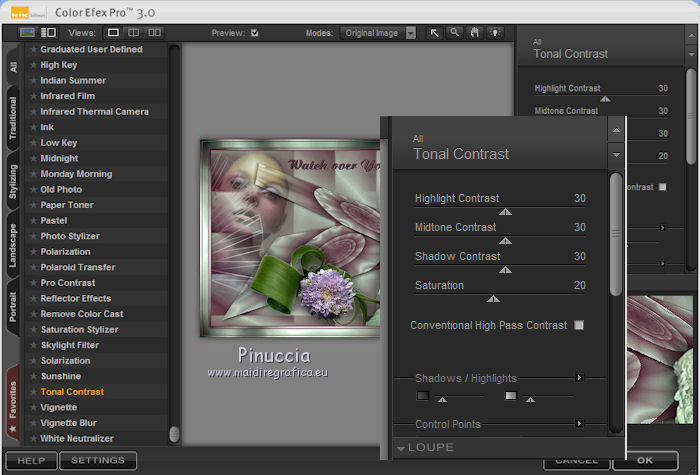Switch to single image view
This screenshot has width=700, height=475.
tap(113, 33)
